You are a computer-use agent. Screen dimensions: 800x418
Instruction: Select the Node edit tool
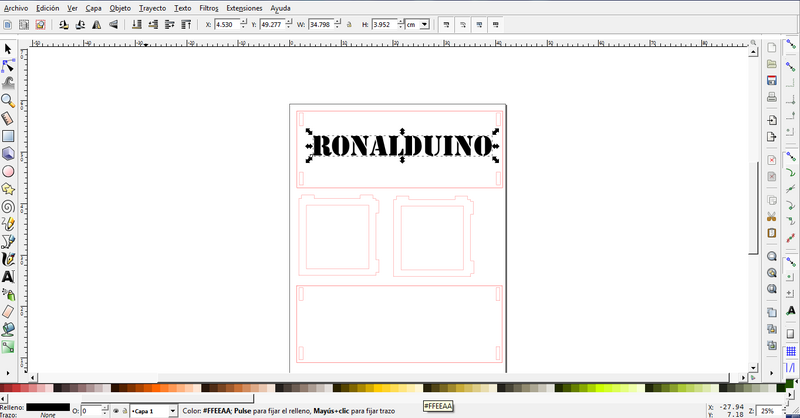coord(8,65)
